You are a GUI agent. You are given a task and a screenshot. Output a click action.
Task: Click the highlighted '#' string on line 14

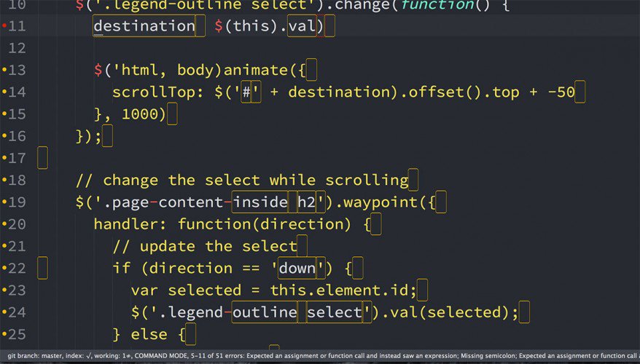click(246, 92)
